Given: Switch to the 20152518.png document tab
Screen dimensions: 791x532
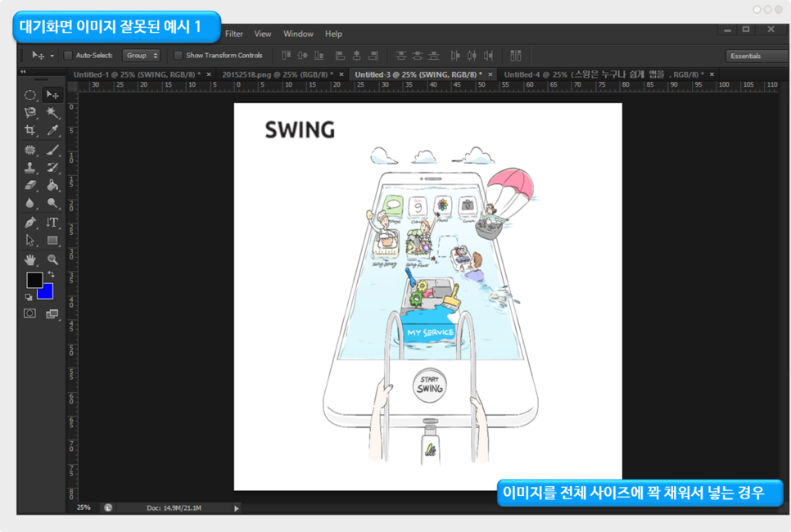Looking at the screenshot, I should (x=273, y=74).
